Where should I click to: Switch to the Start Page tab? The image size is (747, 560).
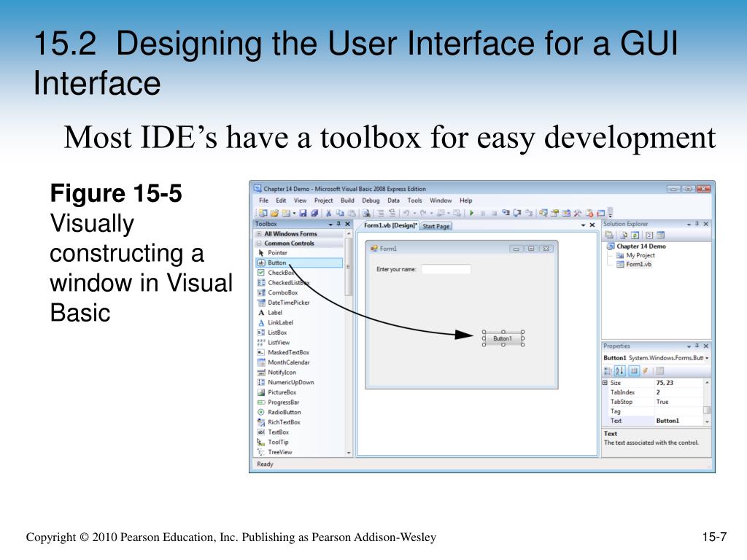tap(436, 226)
